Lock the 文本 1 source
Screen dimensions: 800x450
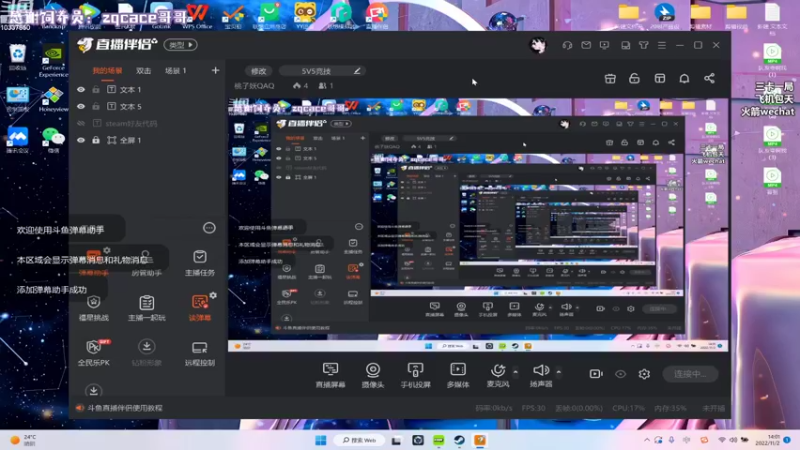pyautogui.click(x=96, y=89)
